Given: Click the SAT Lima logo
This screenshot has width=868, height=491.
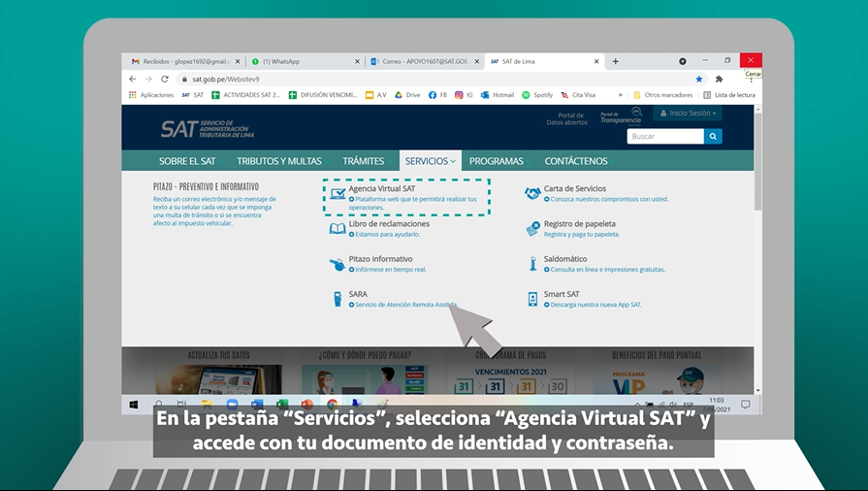Looking at the screenshot, I should [x=207, y=128].
